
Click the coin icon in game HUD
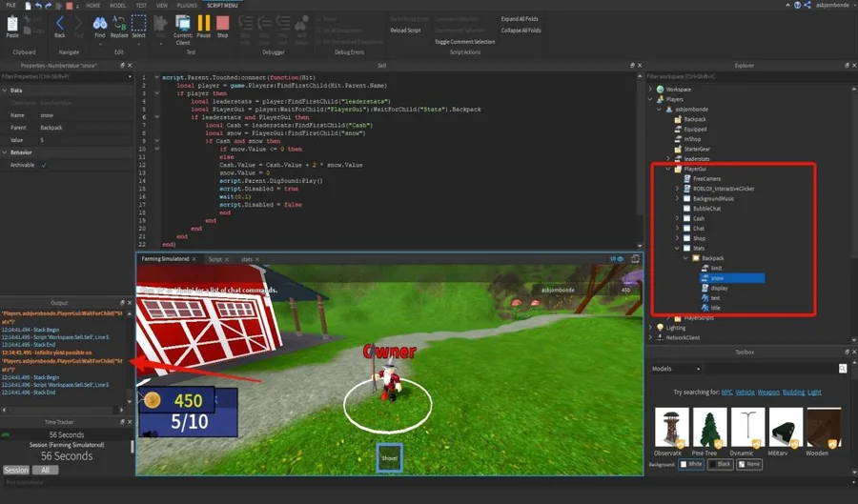[x=153, y=400]
